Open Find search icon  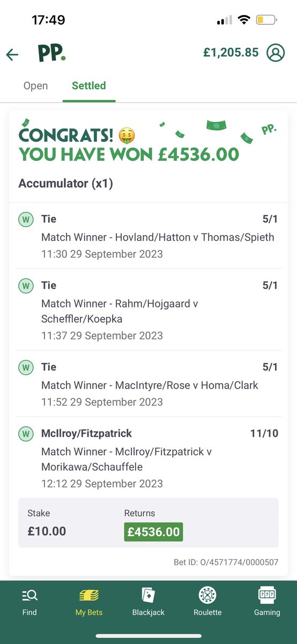pyautogui.click(x=29, y=595)
